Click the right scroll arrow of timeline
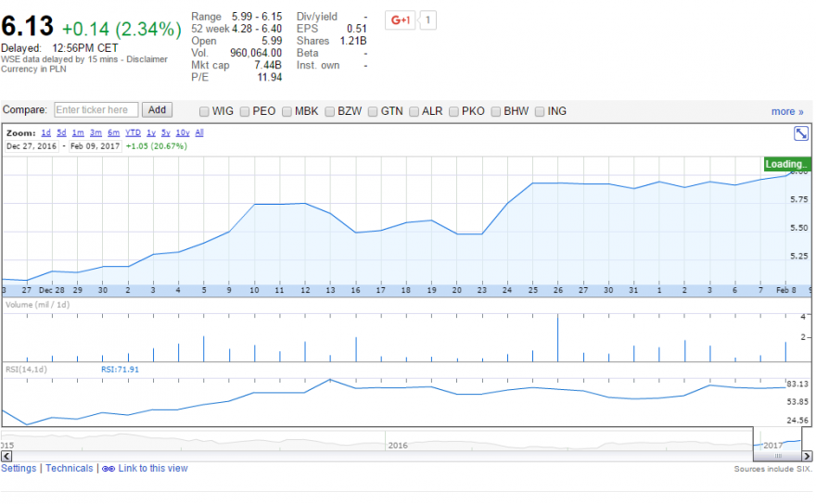 click(807, 456)
